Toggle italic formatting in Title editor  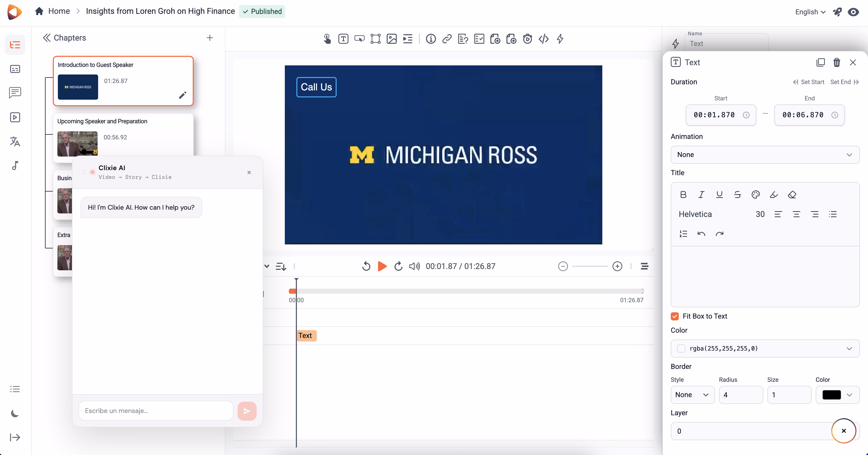[x=701, y=195]
